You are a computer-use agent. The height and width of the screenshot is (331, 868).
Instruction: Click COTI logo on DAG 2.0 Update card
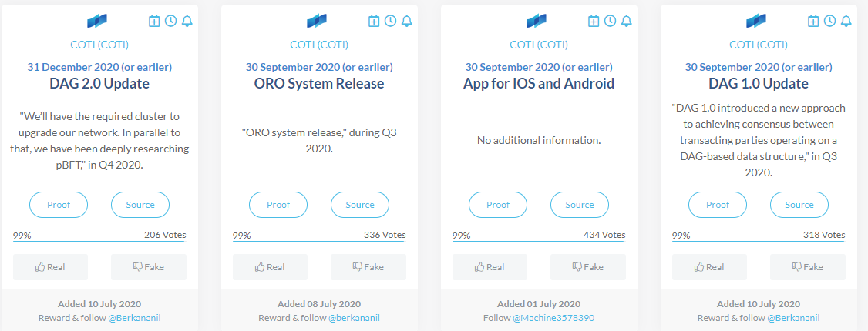click(97, 21)
